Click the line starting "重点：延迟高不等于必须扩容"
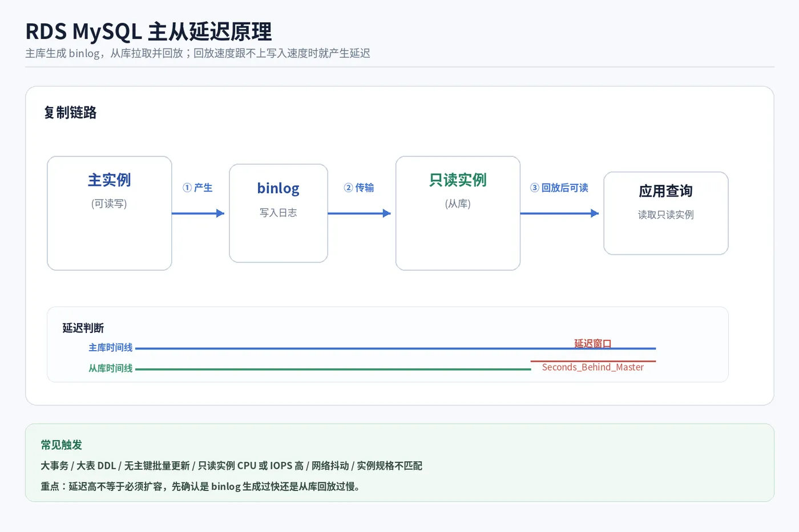The width and height of the screenshot is (799, 532). pyautogui.click(x=200, y=486)
